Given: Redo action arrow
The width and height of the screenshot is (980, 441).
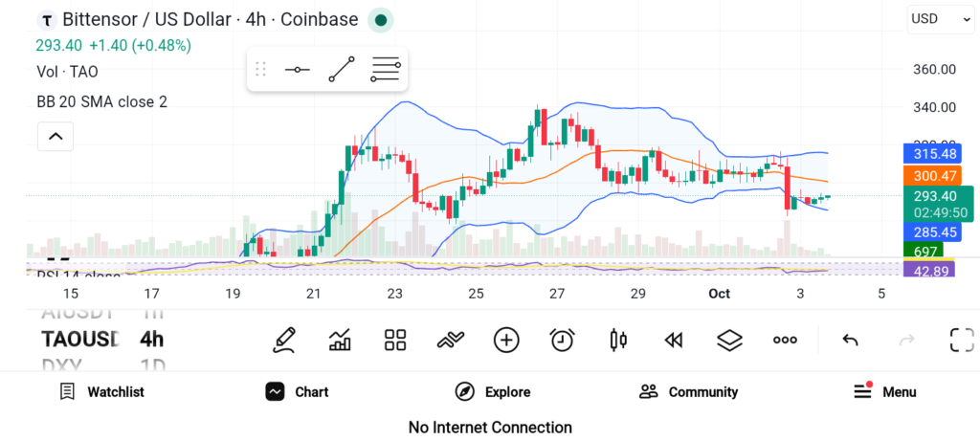Looking at the screenshot, I should 906,340.
